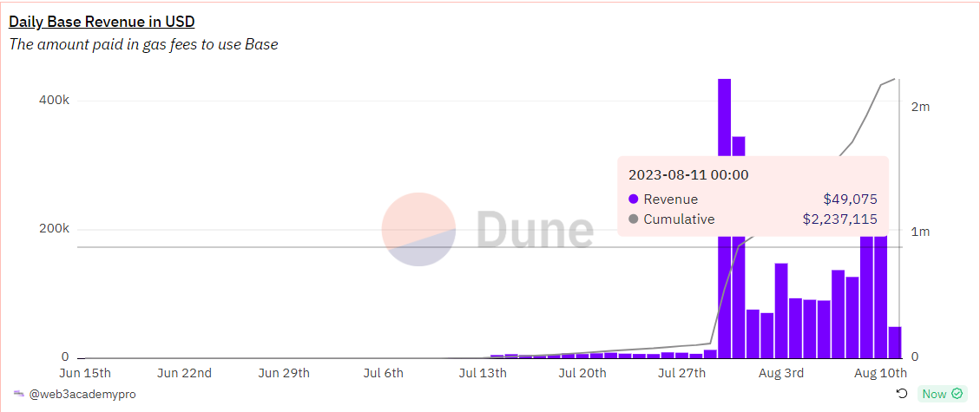Click the 2m right axis label

(921, 107)
